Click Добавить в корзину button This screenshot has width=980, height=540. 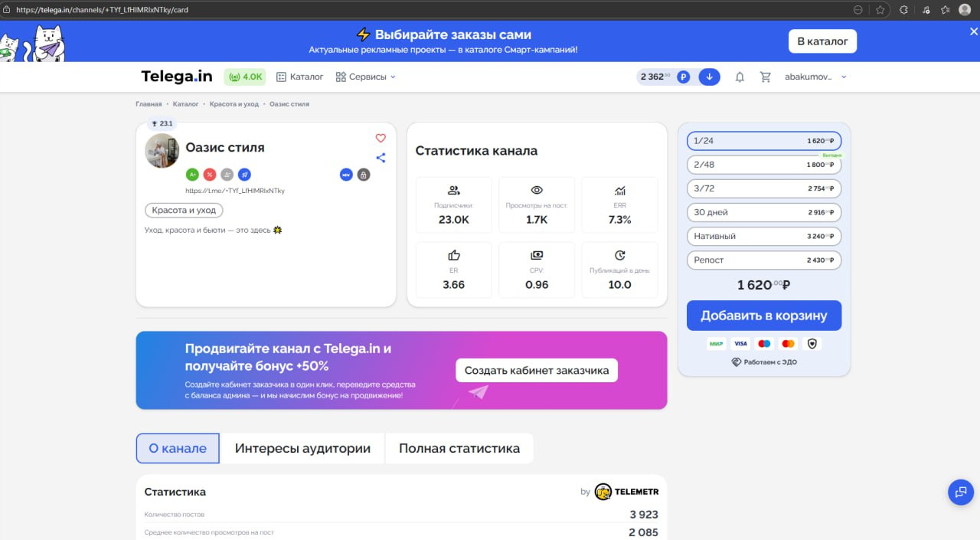coord(764,316)
